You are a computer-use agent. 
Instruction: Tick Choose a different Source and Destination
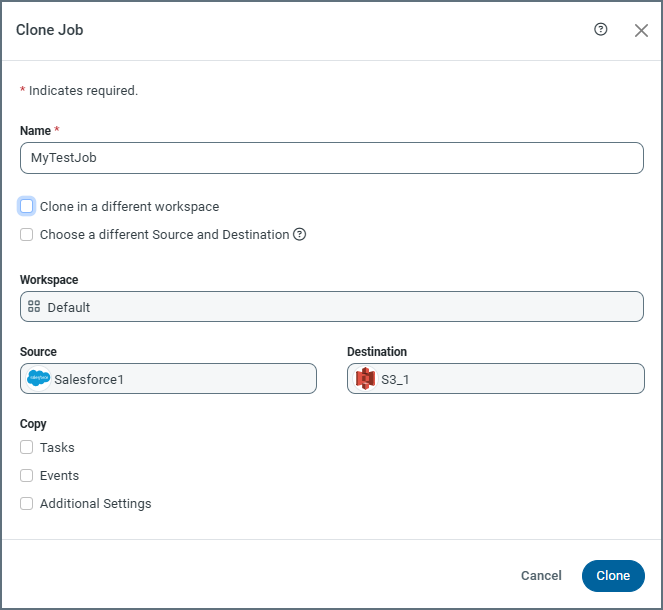pyautogui.click(x=27, y=235)
